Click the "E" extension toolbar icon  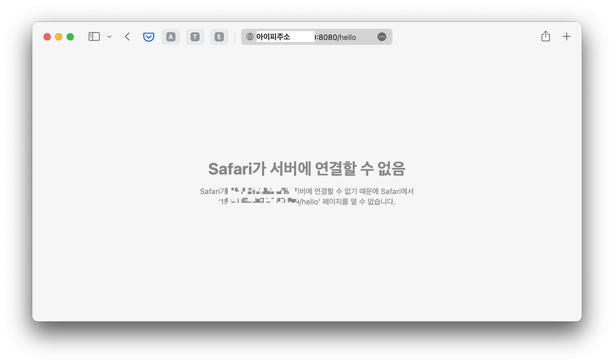219,37
